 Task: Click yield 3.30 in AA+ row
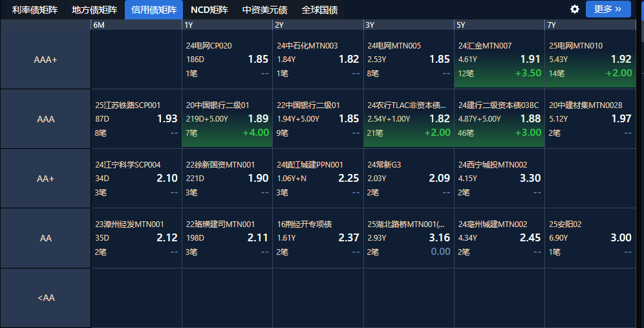(530, 179)
